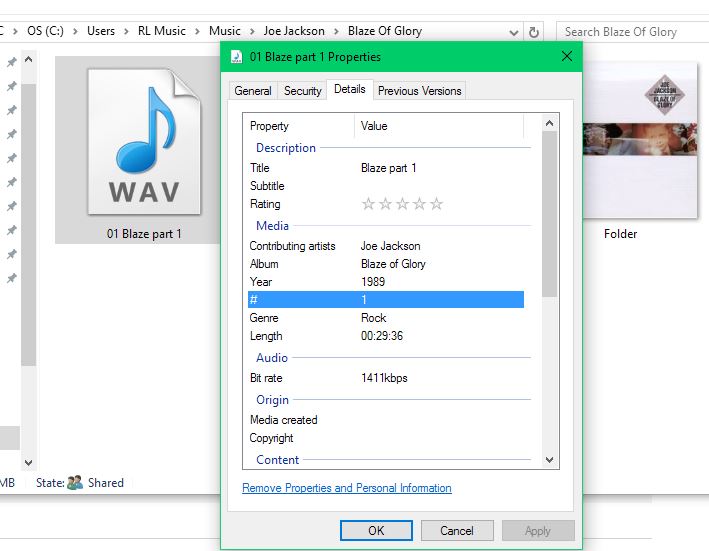The height and width of the screenshot is (551, 709).
Task: Click the topmost pin icon in navigation pane
Action: click(11, 62)
